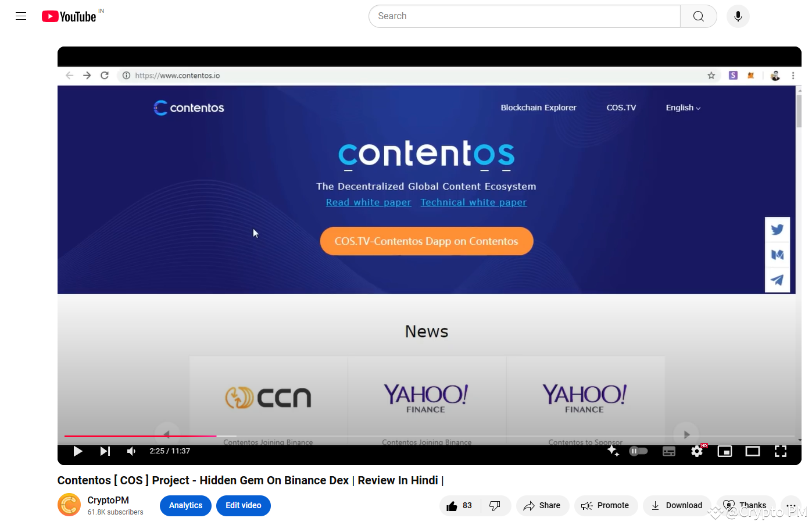Image resolution: width=812 pixels, height=525 pixels.
Task: Click the Twitter bird icon
Action: coord(777,230)
